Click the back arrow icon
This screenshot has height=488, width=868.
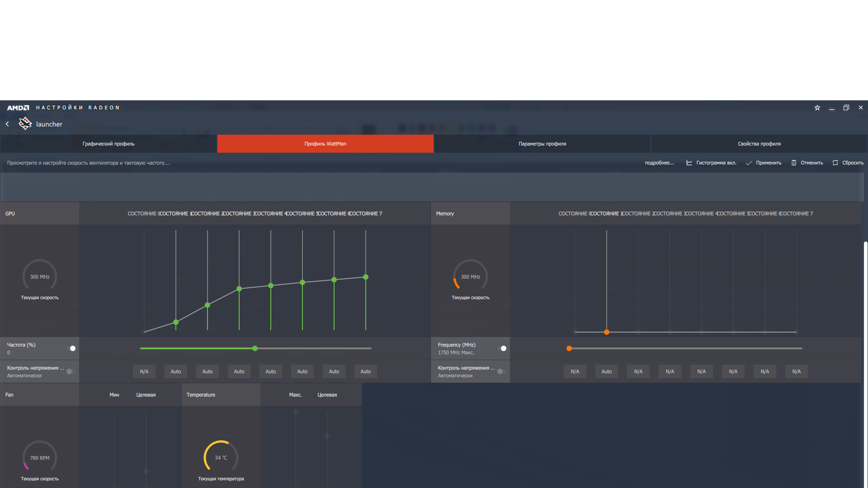click(7, 124)
